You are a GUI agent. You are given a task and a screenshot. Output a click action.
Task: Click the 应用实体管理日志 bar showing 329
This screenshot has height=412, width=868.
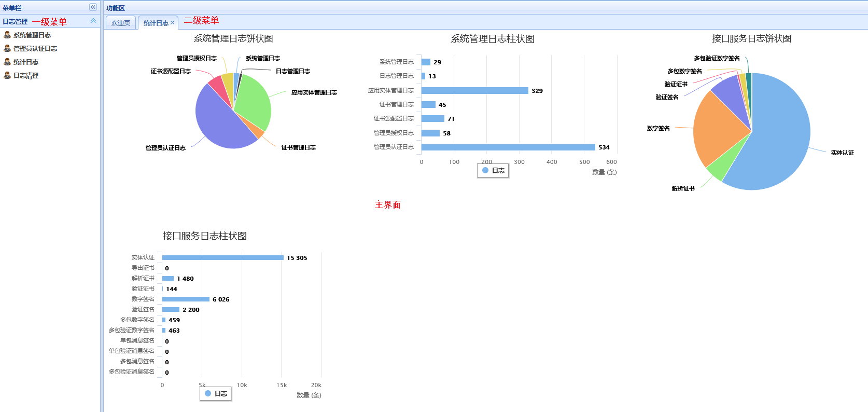tap(474, 90)
